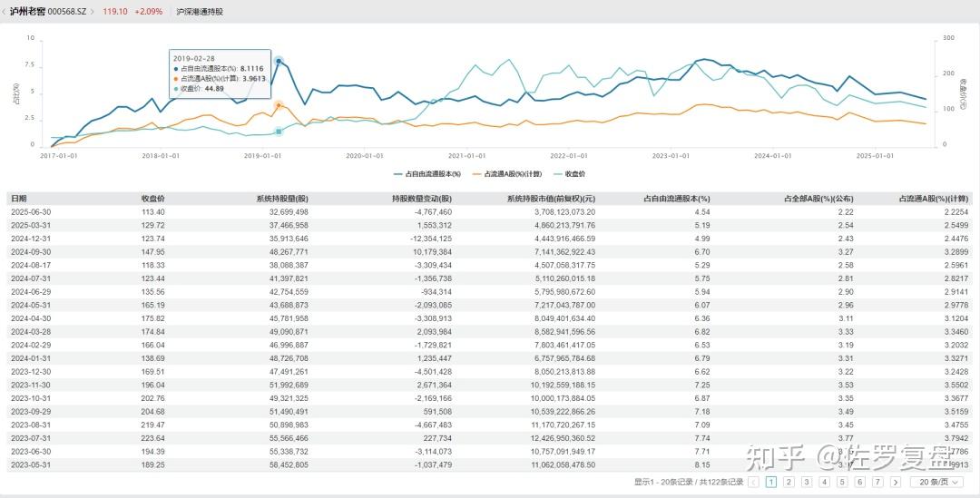
Task: Click the 2024-01-31 date cell
Action: pyautogui.click(x=31, y=358)
